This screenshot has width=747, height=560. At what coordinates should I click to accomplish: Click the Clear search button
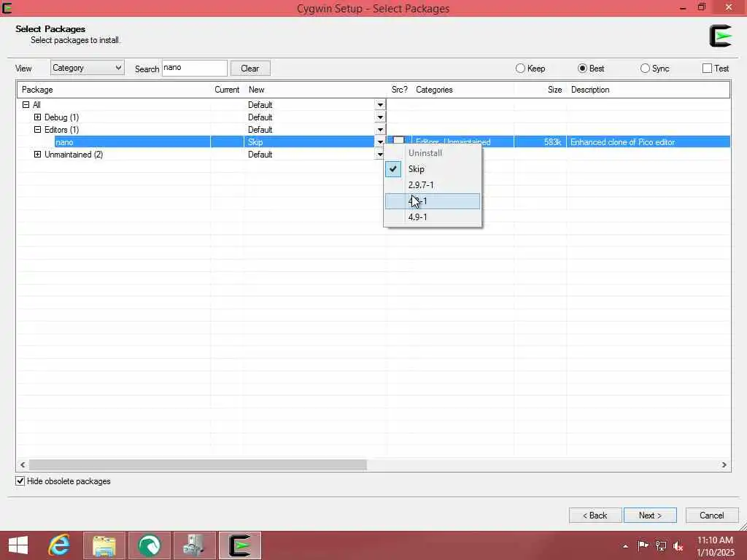click(250, 68)
